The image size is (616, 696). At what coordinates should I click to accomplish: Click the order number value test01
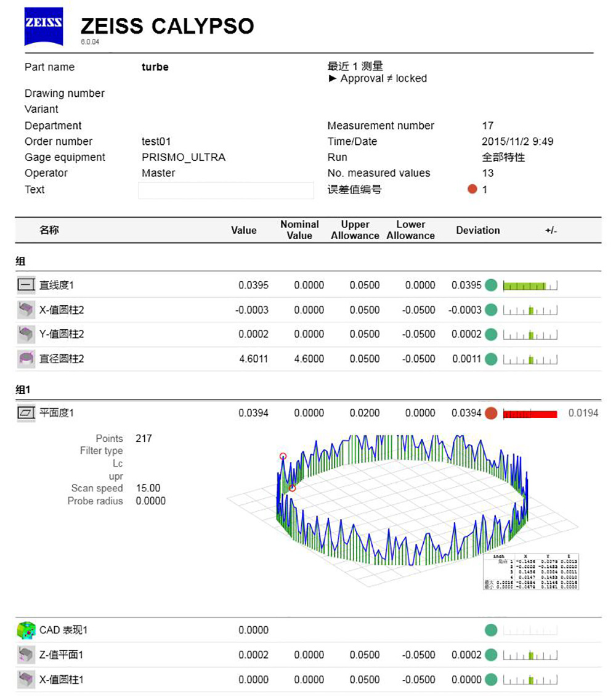coord(156,142)
